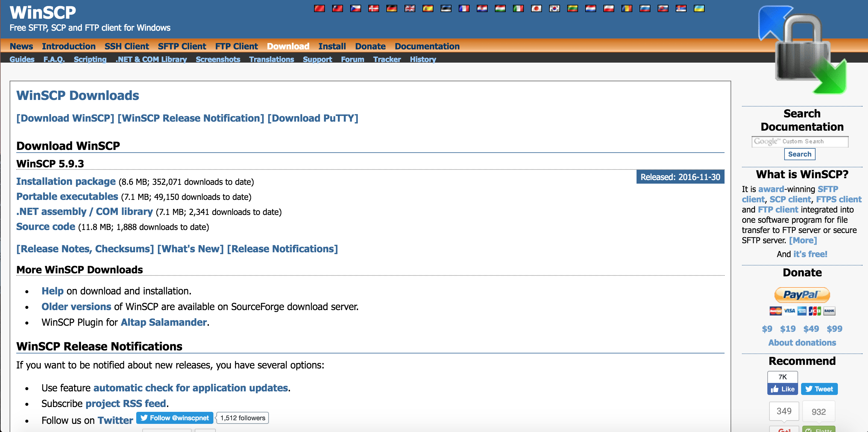
Task: Select the Taiwan flag language icon
Action: tap(337, 8)
